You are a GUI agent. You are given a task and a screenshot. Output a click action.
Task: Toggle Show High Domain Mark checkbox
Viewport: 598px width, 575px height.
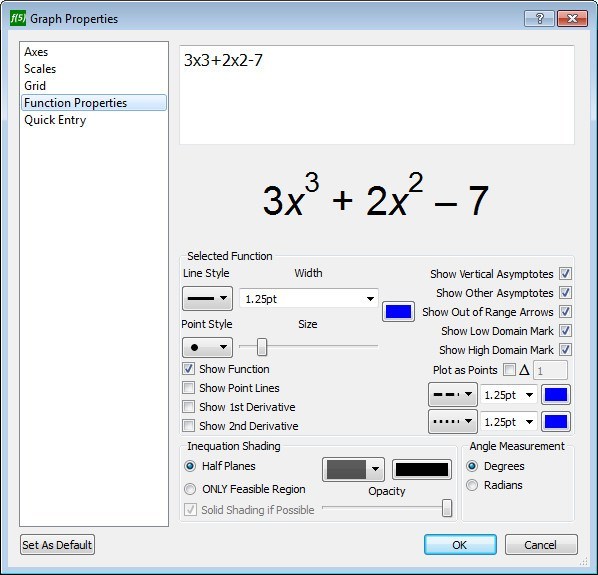coord(565,349)
